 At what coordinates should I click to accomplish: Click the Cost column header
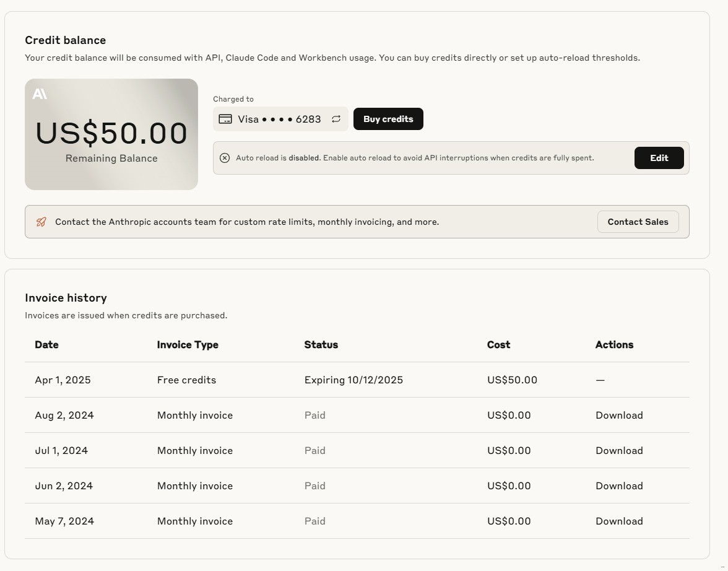click(x=498, y=344)
